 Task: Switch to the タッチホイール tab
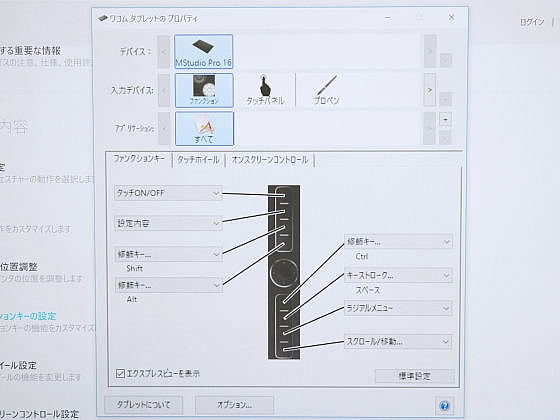[x=198, y=160]
